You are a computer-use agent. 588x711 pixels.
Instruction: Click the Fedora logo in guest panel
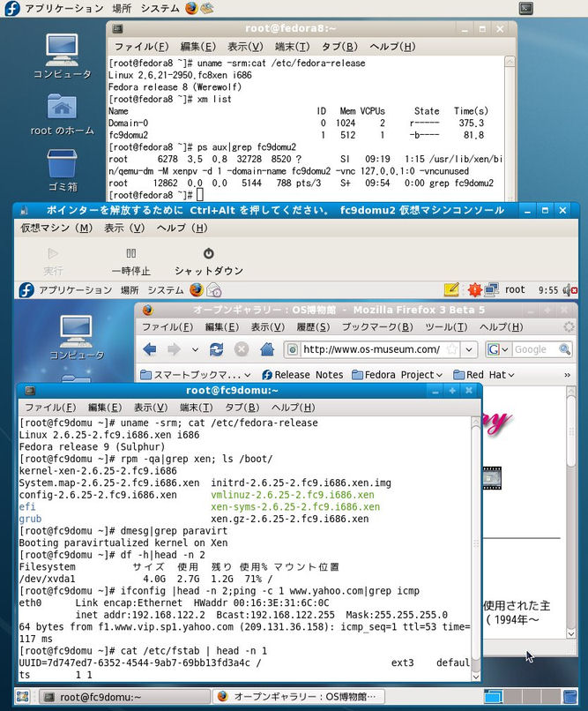(26, 289)
